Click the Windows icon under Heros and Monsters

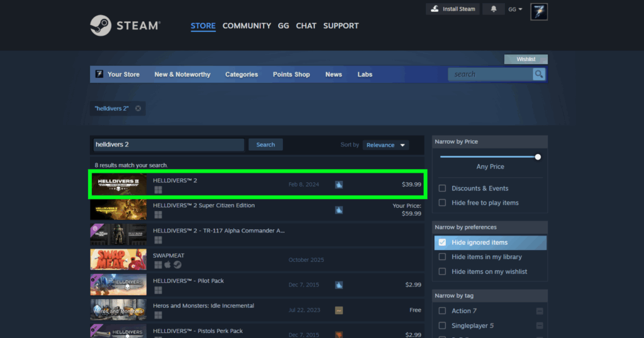click(158, 315)
